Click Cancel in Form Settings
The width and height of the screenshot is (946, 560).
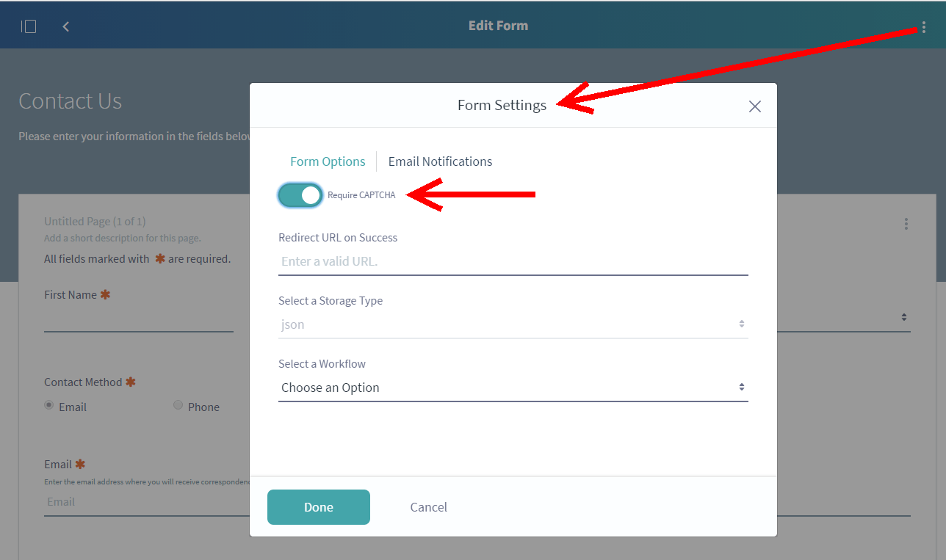pyautogui.click(x=428, y=507)
